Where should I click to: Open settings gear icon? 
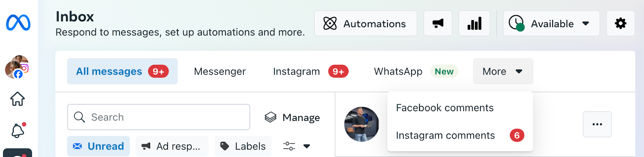click(x=621, y=23)
